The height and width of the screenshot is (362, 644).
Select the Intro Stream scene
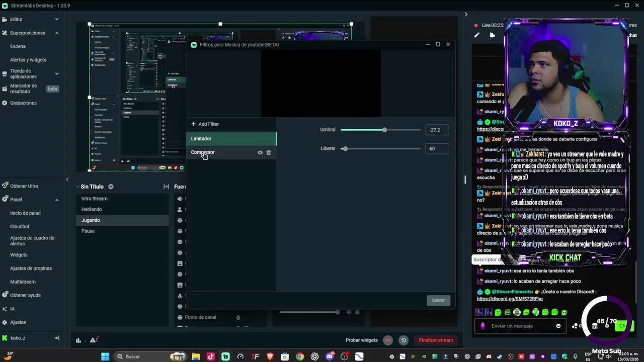(122, 199)
